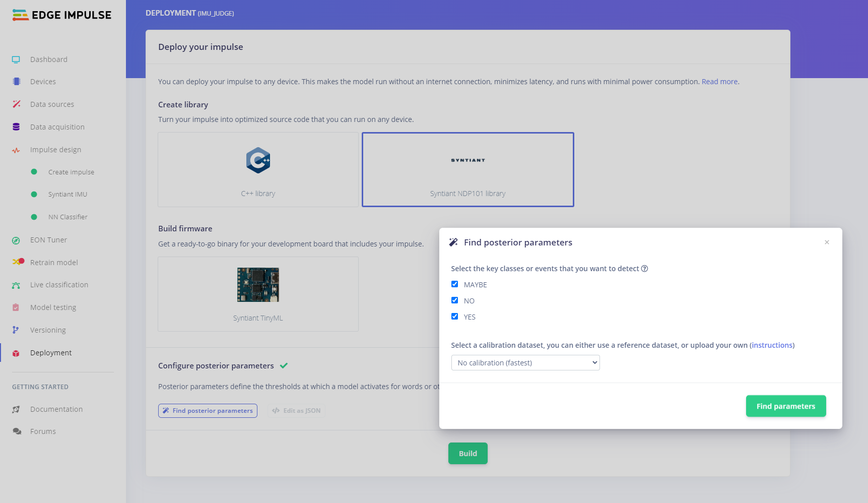Click the Data sources wand icon

[16, 104]
